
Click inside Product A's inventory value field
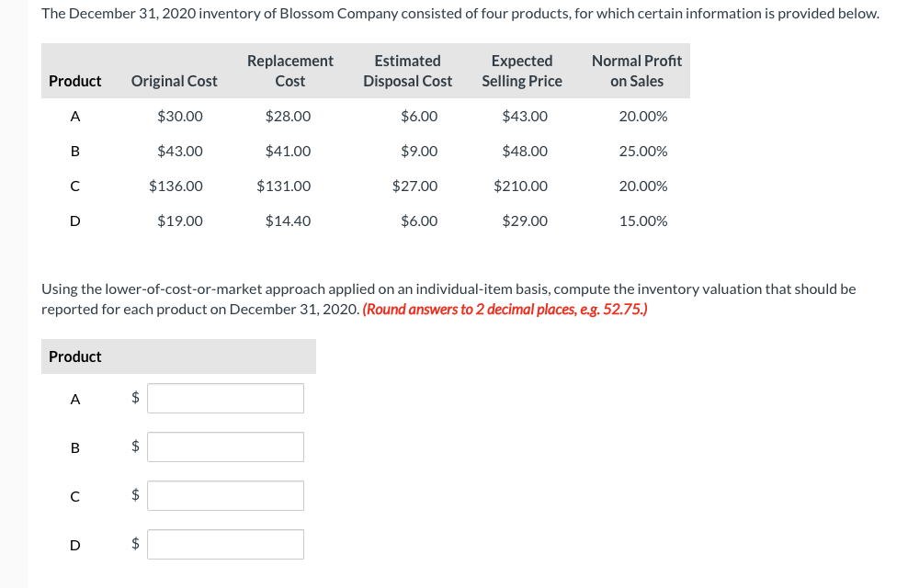pos(225,398)
